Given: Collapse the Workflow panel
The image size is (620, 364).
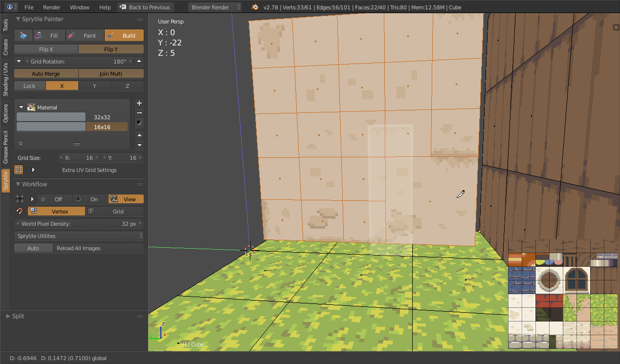Looking at the screenshot, I should point(19,184).
